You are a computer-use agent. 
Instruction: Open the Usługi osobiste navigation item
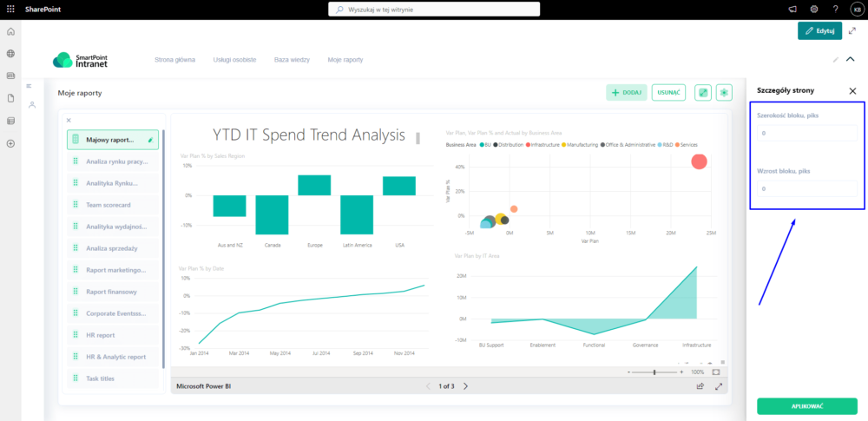tap(234, 60)
